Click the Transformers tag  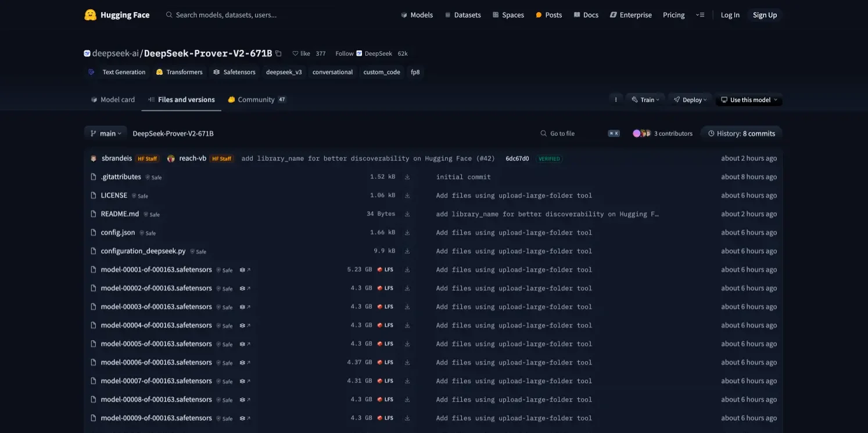tap(179, 73)
